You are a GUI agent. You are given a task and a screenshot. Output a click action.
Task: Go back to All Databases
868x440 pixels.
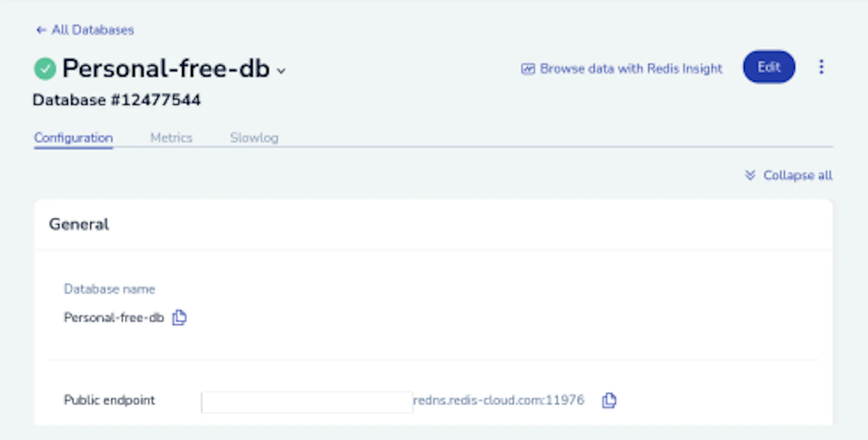coord(85,30)
